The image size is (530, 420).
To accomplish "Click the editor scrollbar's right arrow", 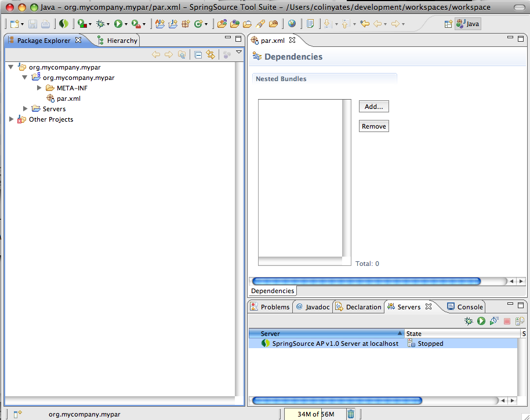I will click(x=521, y=281).
